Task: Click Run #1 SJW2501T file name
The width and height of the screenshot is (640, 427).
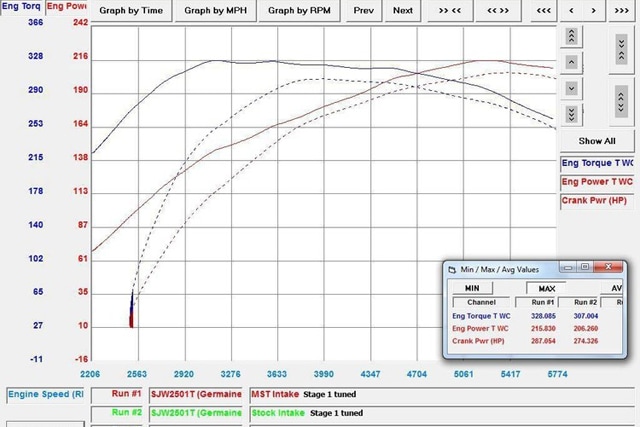Action: click(196, 394)
